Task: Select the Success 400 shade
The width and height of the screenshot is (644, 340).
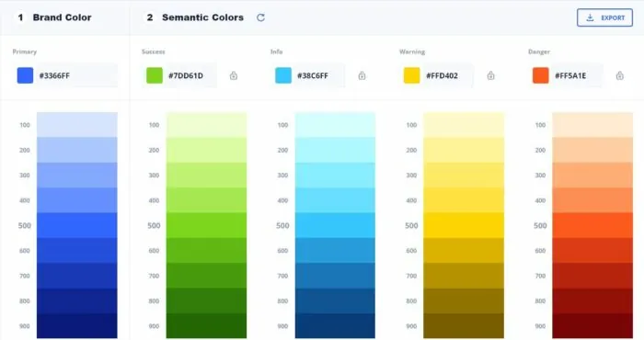Action: pyautogui.click(x=207, y=200)
